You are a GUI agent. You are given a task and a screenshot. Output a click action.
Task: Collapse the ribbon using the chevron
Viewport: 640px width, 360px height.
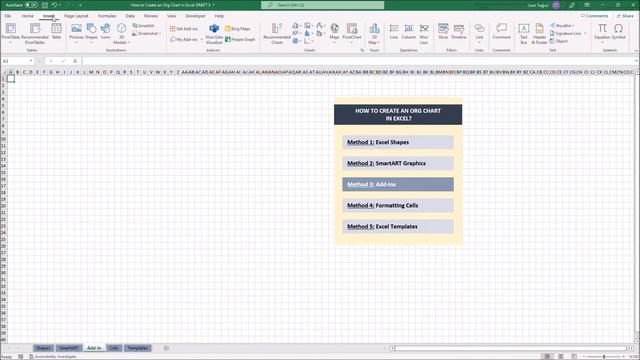[636, 51]
